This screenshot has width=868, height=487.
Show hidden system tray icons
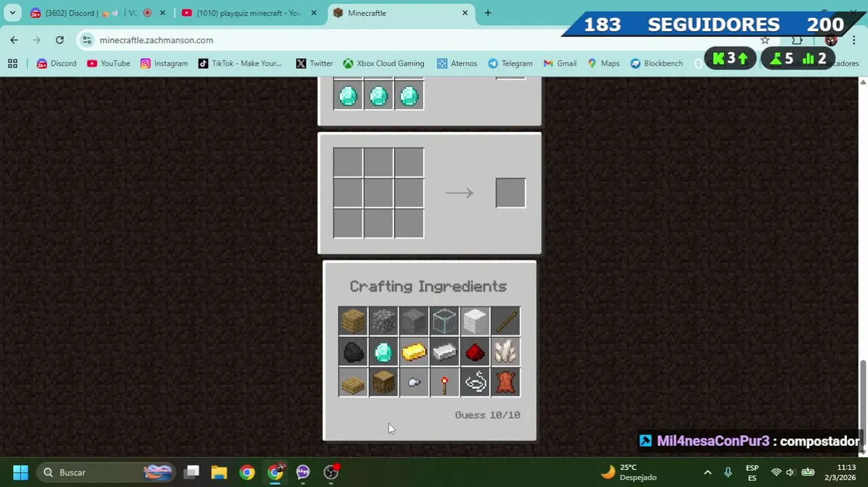point(708,472)
